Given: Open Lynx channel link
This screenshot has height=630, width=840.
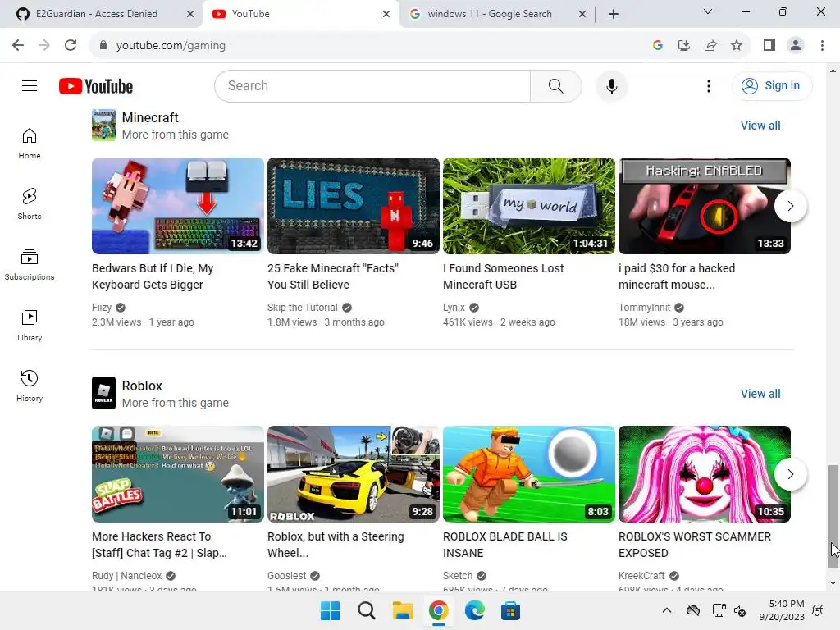Looking at the screenshot, I should pyautogui.click(x=454, y=308).
